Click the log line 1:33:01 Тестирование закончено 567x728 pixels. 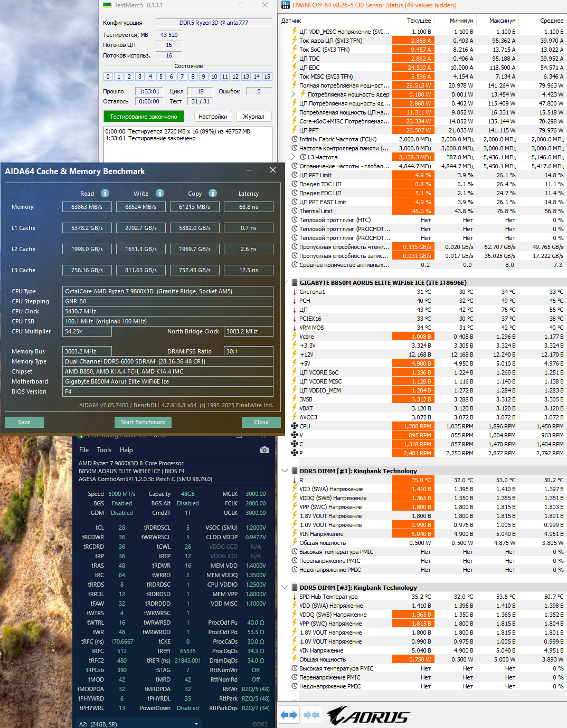pos(150,138)
